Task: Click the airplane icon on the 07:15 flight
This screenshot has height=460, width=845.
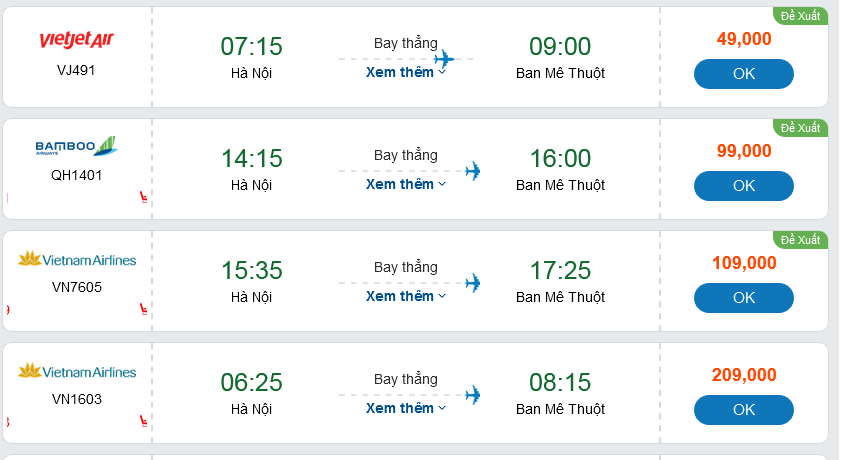Action: click(444, 59)
